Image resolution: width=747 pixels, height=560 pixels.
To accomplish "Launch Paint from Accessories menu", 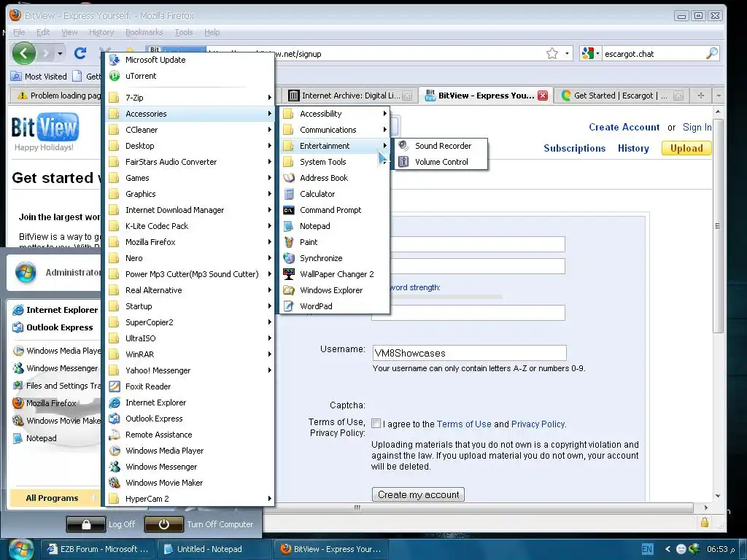I will pos(334,242).
